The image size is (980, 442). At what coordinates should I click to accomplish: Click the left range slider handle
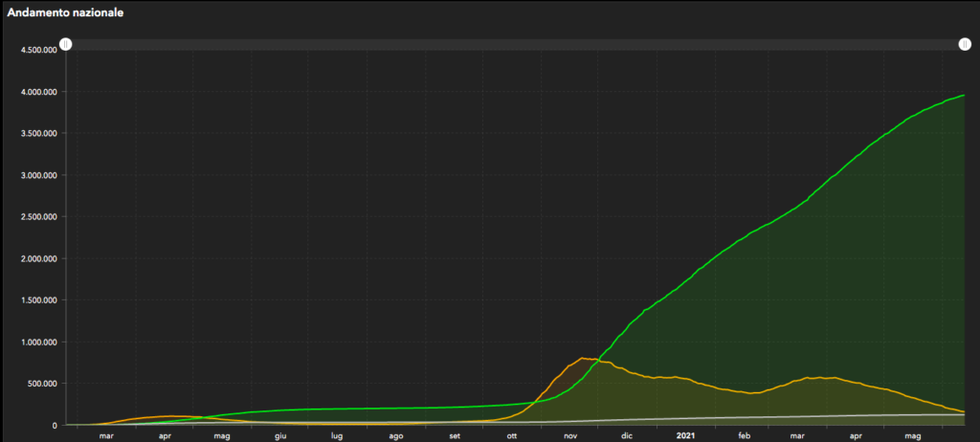(65, 45)
